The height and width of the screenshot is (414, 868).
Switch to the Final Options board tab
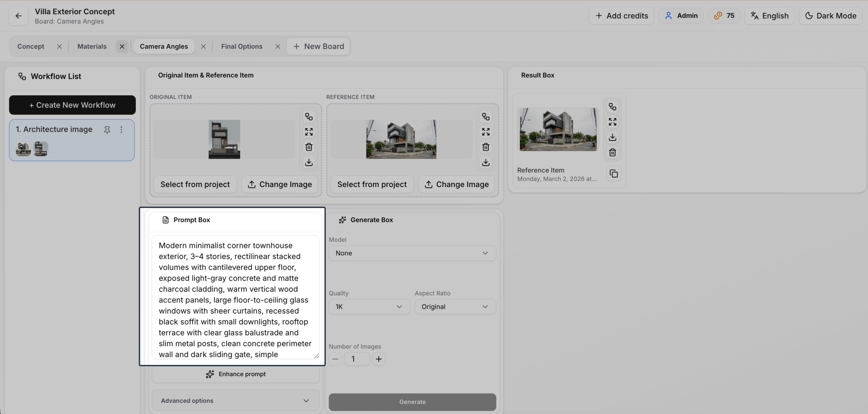pos(241,46)
